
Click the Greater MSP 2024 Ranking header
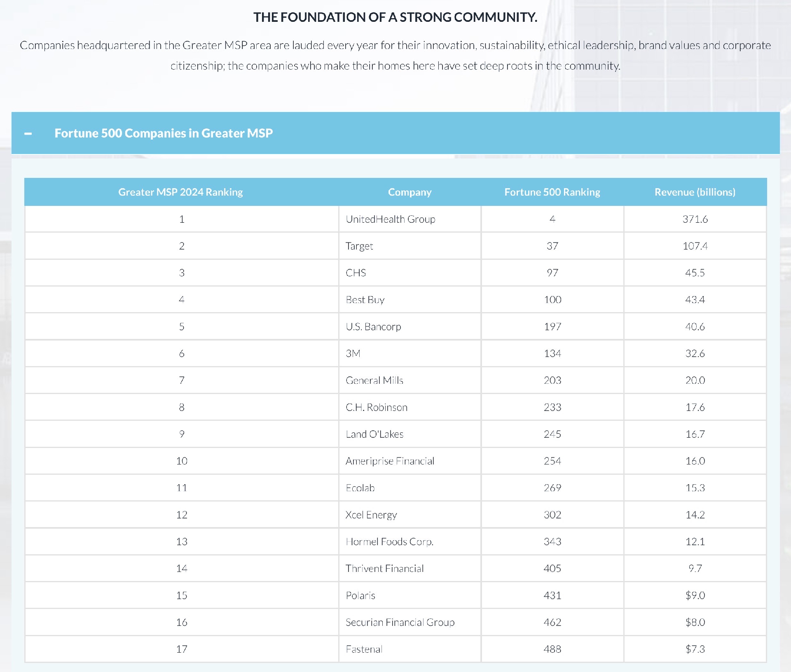click(x=180, y=192)
